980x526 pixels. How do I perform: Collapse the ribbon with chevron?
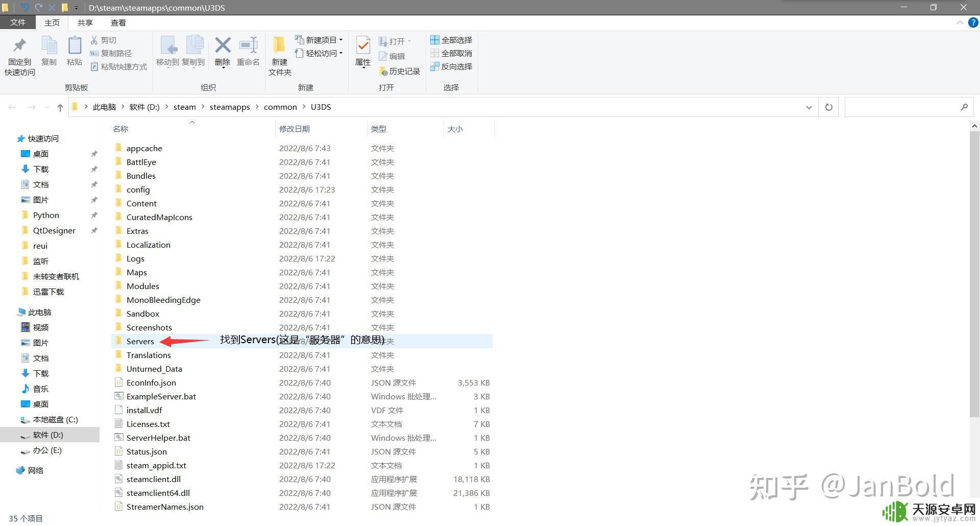[960, 22]
